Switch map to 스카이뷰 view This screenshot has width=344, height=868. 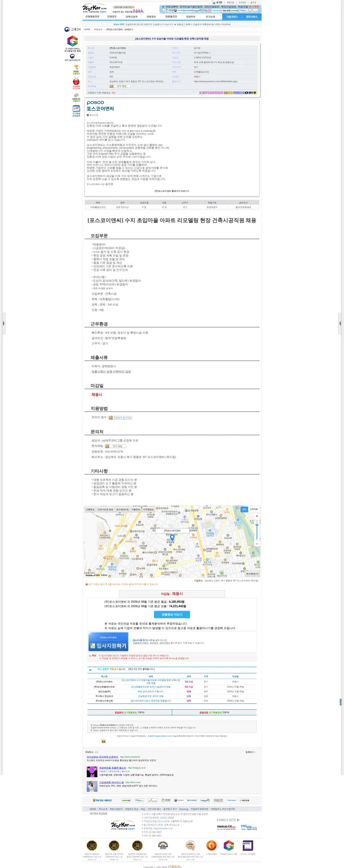pos(254,509)
